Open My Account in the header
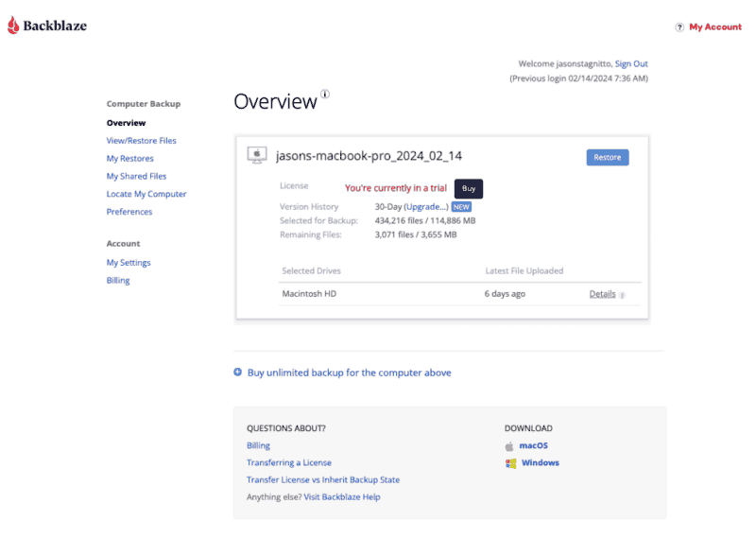The height and width of the screenshot is (538, 756). click(x=715, y=27)
